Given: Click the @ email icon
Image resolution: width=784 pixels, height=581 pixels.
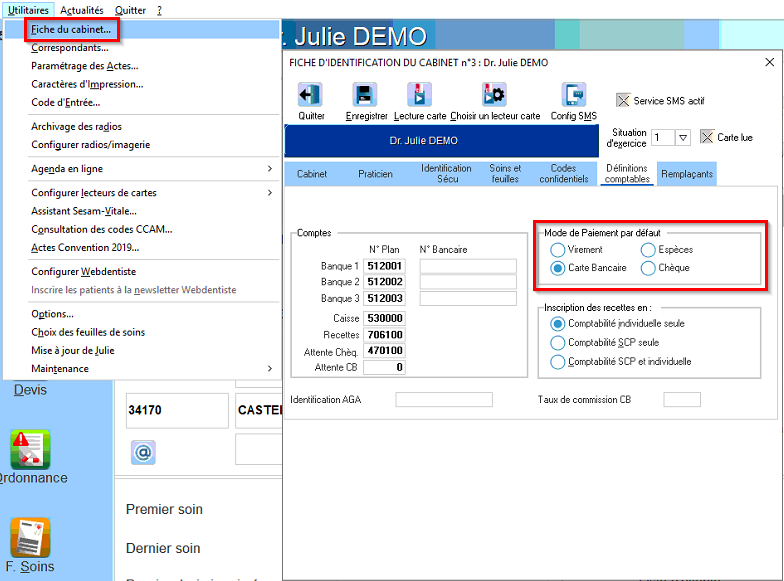Looking at the screenshot, I should pyautogui.click(x=144, y=452).
